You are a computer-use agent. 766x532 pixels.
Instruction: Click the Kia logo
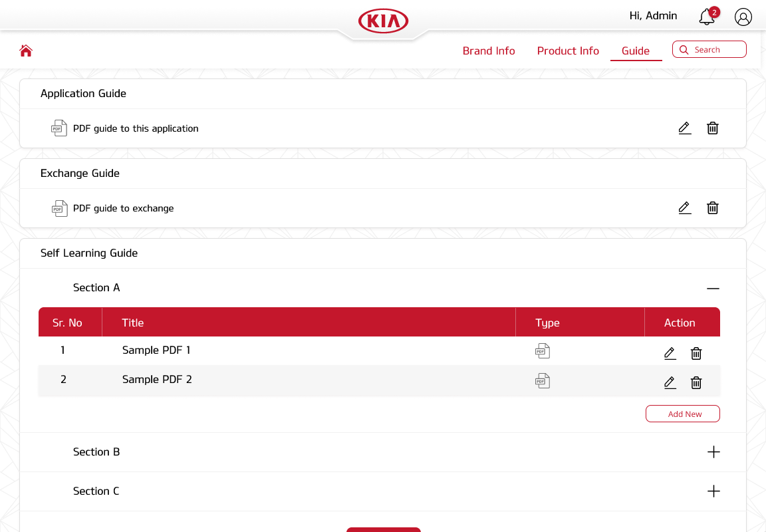pos(383,21)
